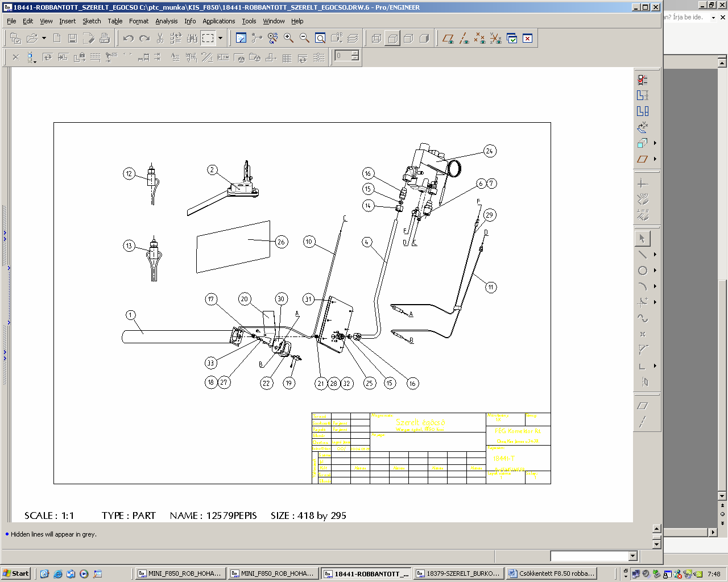
Task: Toggle the dashed selection box mode
Action: pyautogui.click(x=208, y=38)
